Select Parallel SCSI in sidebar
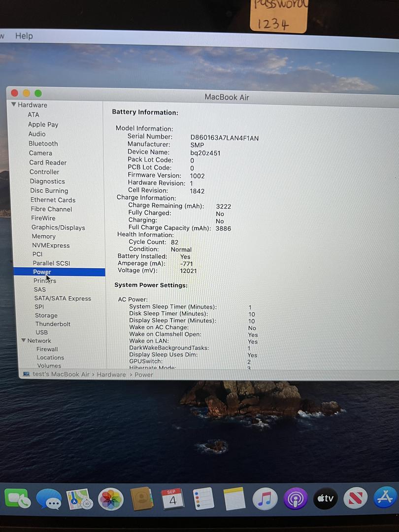The height and width of the screenshot is (532, 399). pos(51,263)
